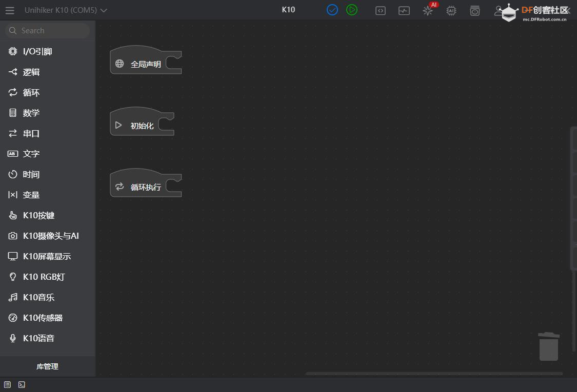Image resolution: width=577 pixels, height=392 pixels.
Task: Select the K10摄像头与AI category
Action: point(48,236)
